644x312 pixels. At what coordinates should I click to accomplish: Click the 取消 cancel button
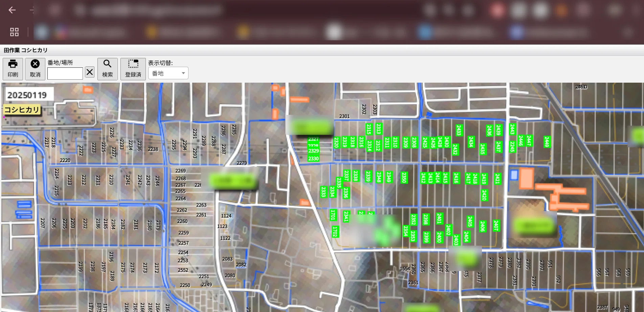point(35,69)
